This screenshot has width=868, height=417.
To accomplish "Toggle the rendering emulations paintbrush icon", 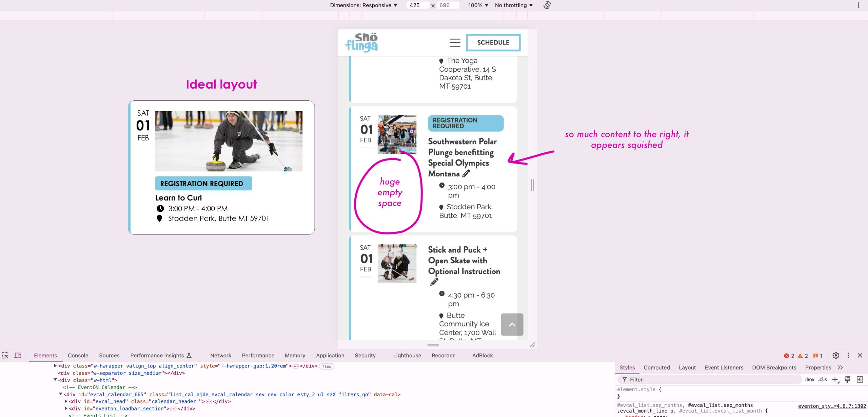I will [847, 379].
